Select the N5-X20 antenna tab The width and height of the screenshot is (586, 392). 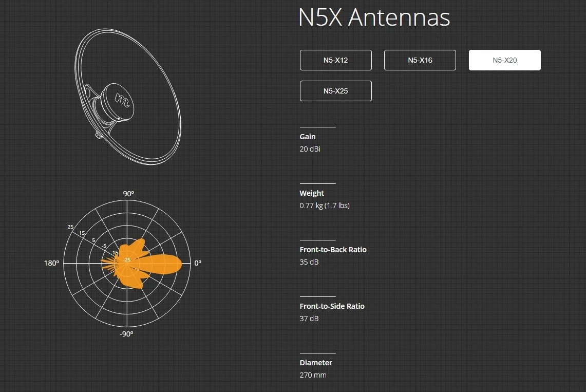pos(505,60)
